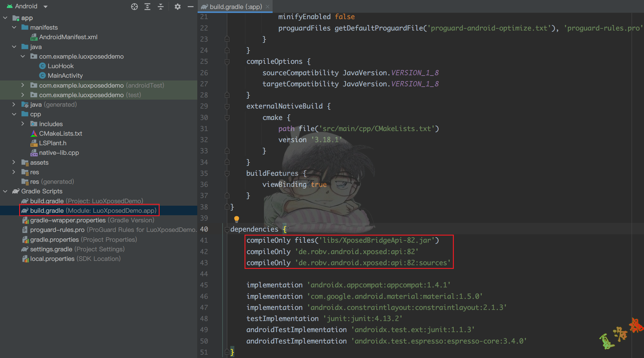The width and height of the screenshot is (644, 358).
Task: Fold the dependencies block at line 40
Action: coord(227,229)
